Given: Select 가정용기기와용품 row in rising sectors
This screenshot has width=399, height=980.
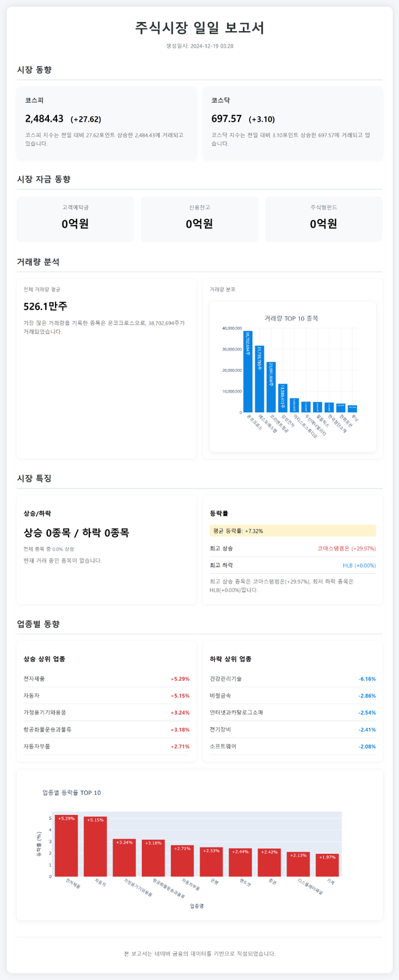Looking at the screenshot, I should tap(106, 713).
